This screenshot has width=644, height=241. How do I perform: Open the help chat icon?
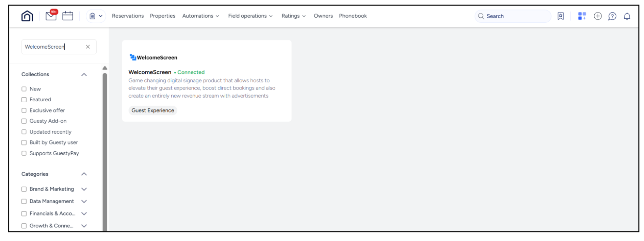[612, 16]
